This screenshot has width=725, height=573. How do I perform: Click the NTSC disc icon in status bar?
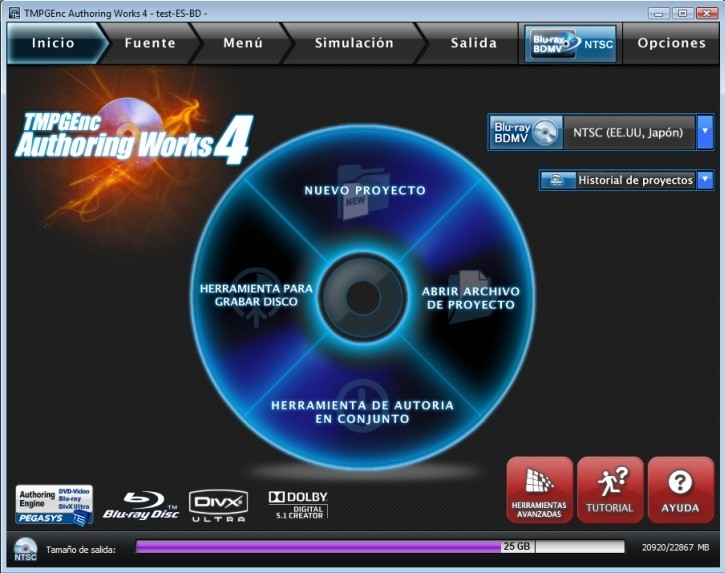point(25,549)
